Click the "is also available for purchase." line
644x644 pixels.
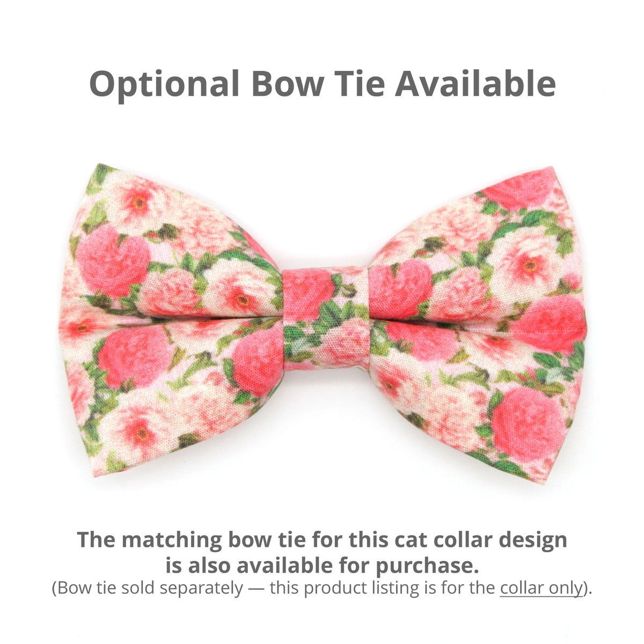click(x=322, y=565)
